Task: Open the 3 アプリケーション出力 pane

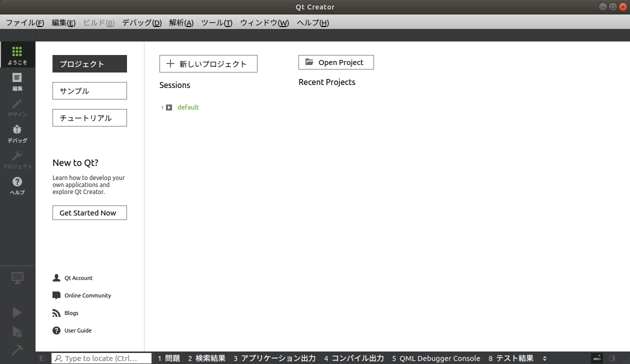Action: pos(274,358)
